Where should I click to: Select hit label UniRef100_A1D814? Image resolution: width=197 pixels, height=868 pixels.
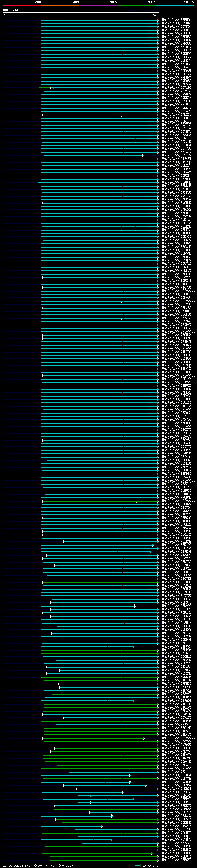pos(176,220)
